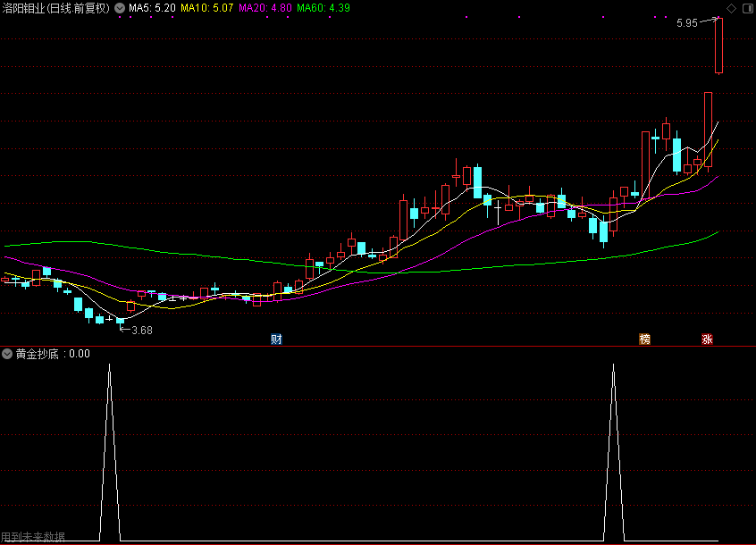Click the MA20: 4.80 label
756x545 pixels.
(x=265, y=8)
